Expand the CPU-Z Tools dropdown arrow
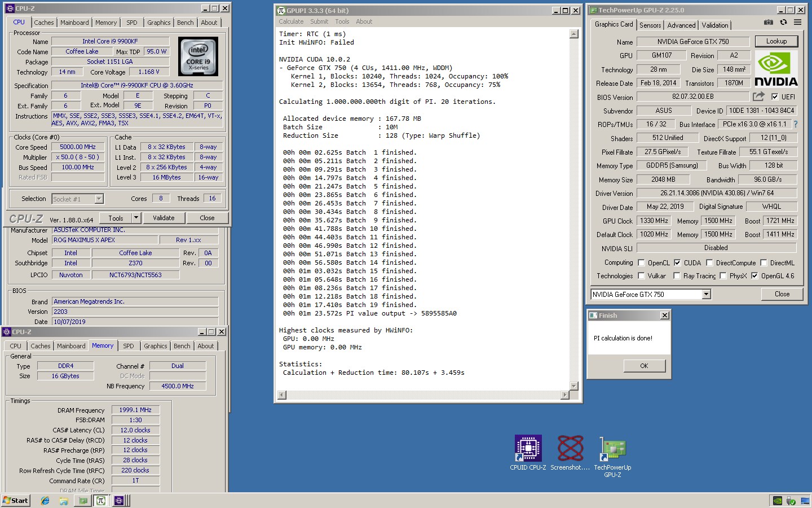Viewport: 812px width, 508px height. [136, 218]
